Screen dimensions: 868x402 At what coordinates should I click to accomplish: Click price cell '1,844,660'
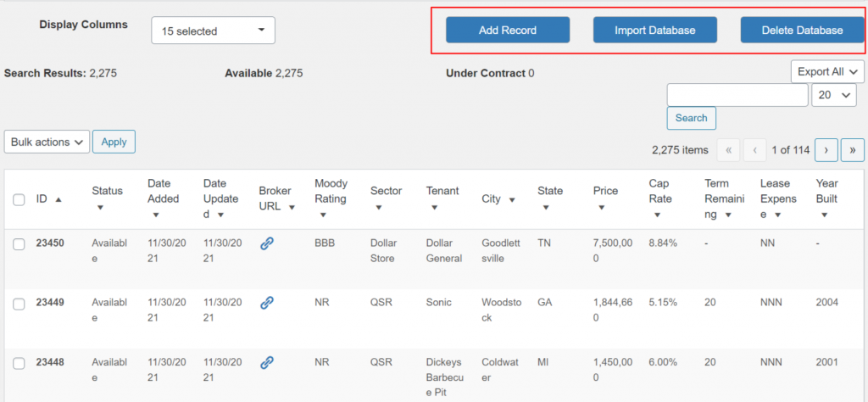[612, 310]
